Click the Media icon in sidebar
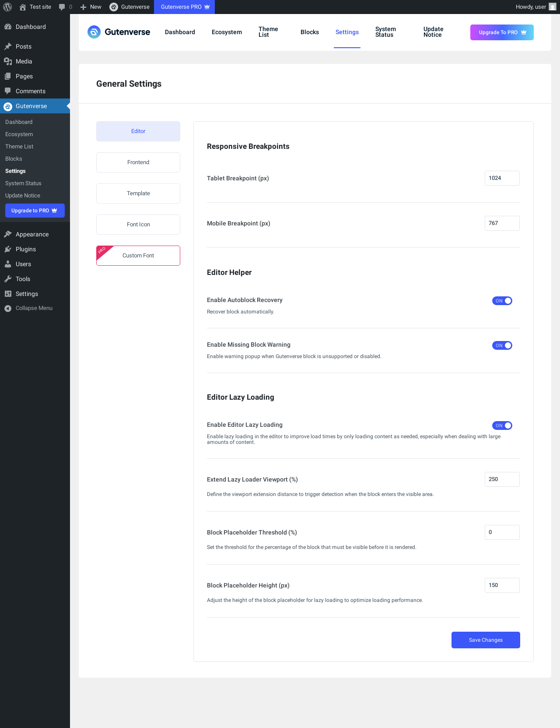Viewport: 560px width, 728px height. (x=8, y=61)
